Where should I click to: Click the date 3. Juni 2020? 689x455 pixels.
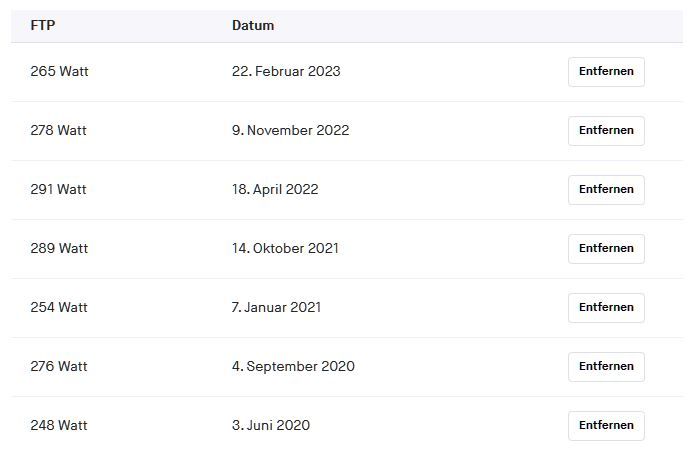270,426
